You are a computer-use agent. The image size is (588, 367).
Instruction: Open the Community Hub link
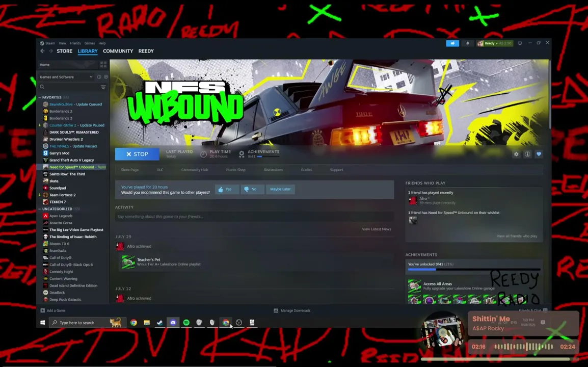pyautogui.click(x=195, y=170)
